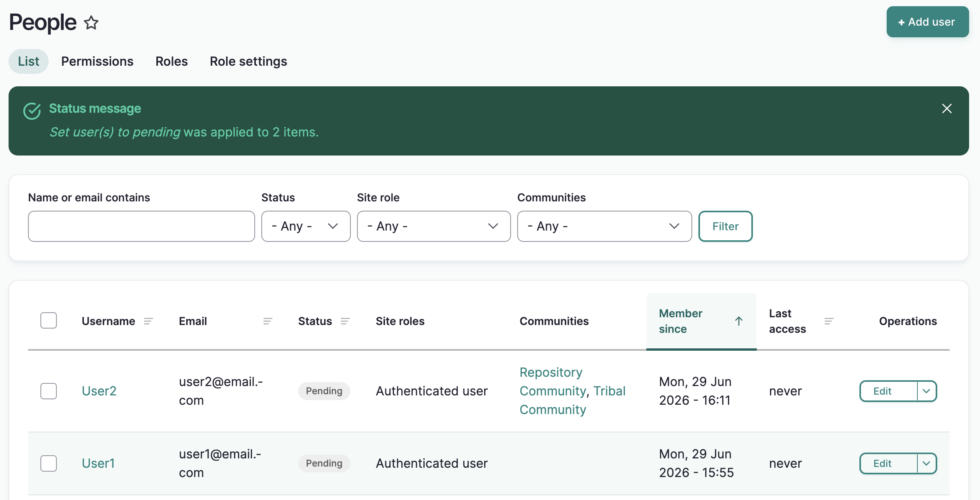Open the Role settings tab
Viewport: 980px width, 500px height.
(x=248, y=61)
